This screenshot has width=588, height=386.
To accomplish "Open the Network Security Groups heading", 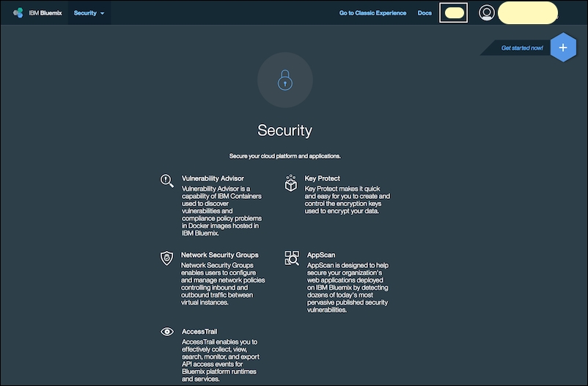I will (x=220, y=255).
